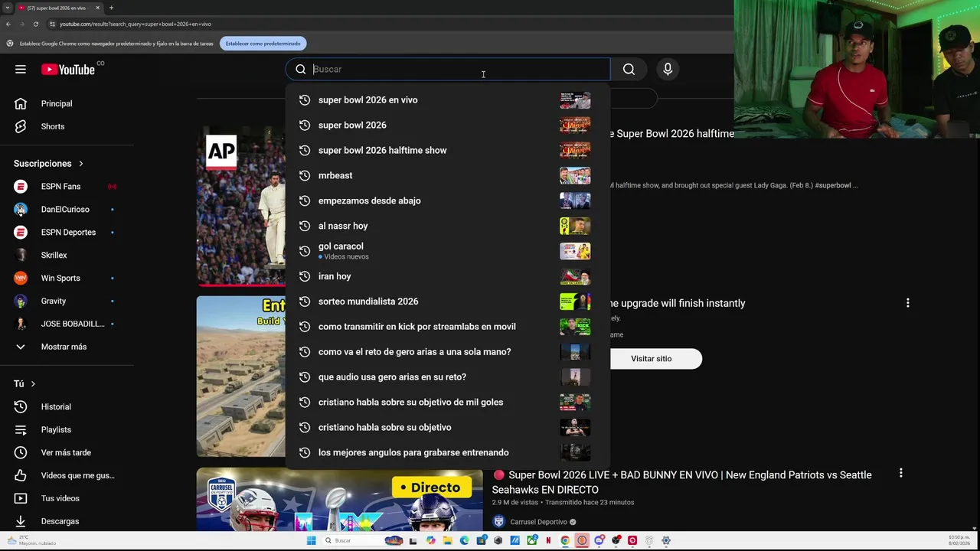
Task: Open Descargas in the sidebar
Action: click(x=60, y=521)
